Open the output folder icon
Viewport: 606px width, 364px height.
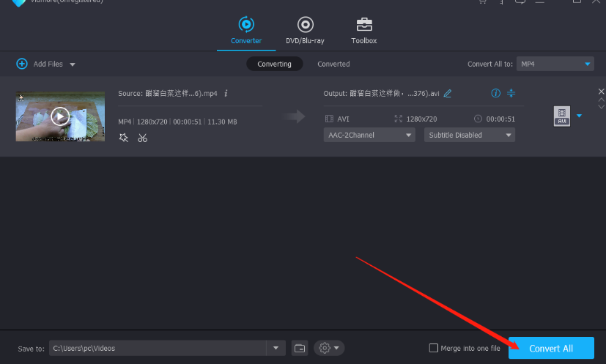(300, 348)
